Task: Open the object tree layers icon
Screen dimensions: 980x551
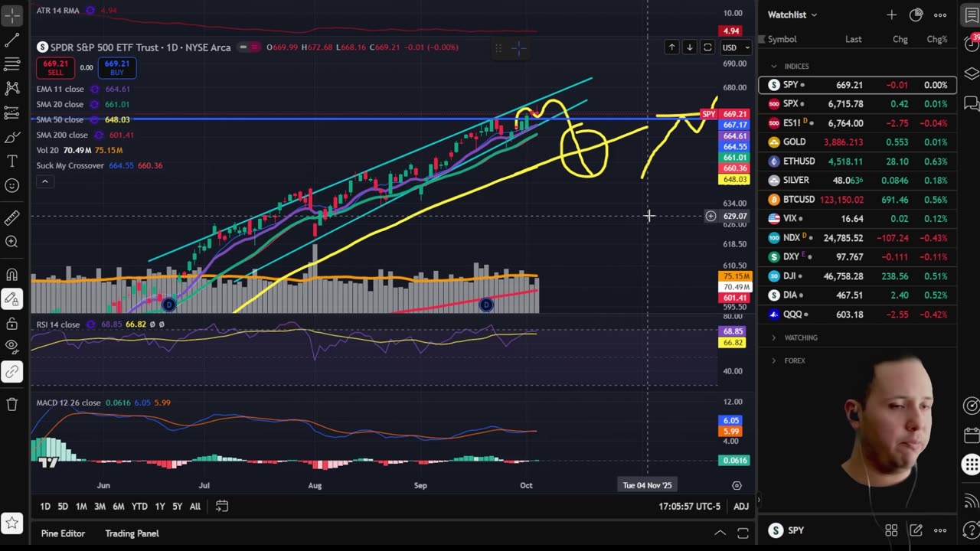Action: [x=971, y=73]
